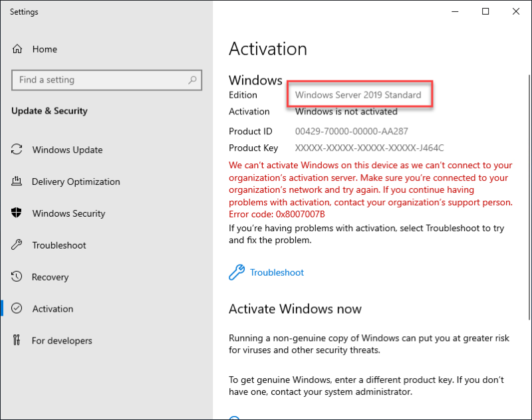This screenshot has width=532, height=420.
Task: Click the Home house icon
Action: coord(17,49)
